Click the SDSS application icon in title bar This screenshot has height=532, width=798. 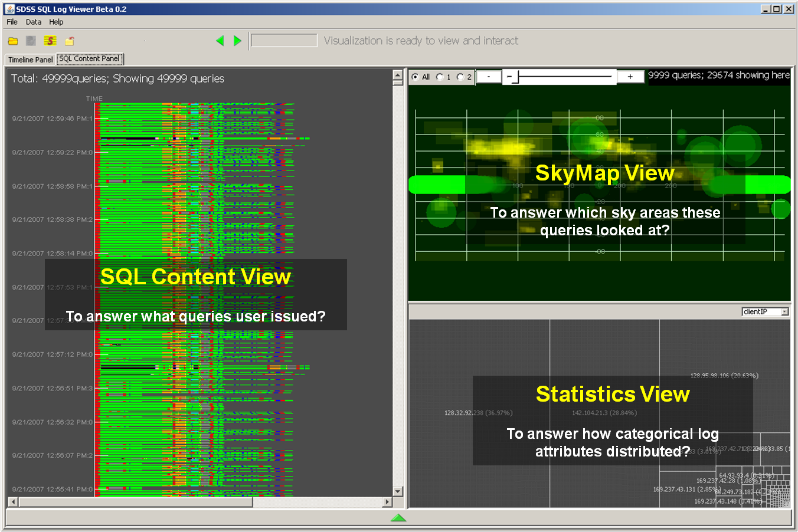[9, 9]
